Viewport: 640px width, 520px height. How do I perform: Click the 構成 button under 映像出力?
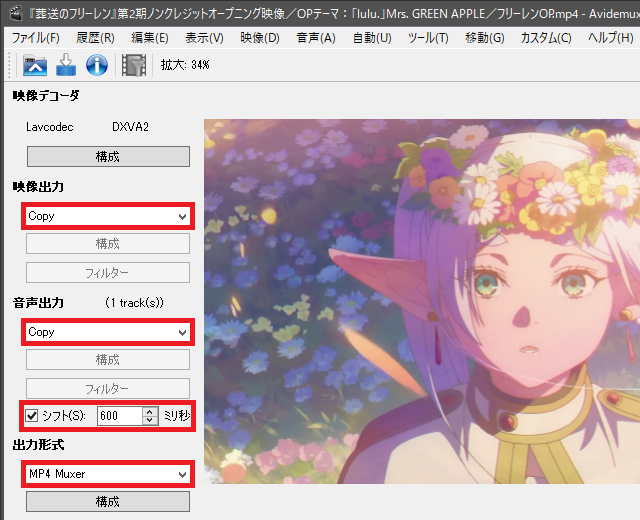pos(108,244)
